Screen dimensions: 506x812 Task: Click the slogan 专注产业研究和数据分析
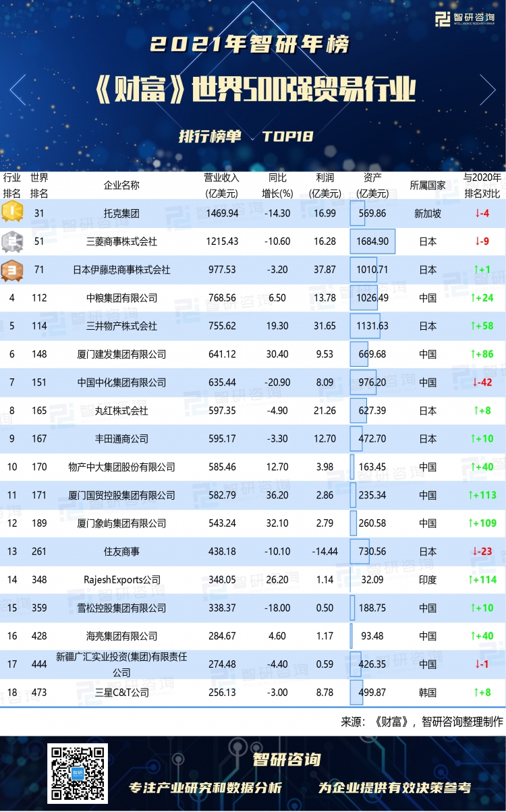[x=205, y=788]
